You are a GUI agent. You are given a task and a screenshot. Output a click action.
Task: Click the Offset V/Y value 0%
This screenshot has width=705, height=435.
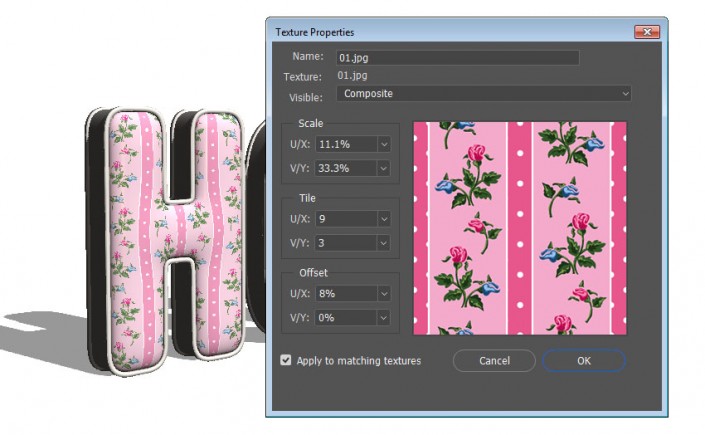pyautogui.click(x=344, y=318)
